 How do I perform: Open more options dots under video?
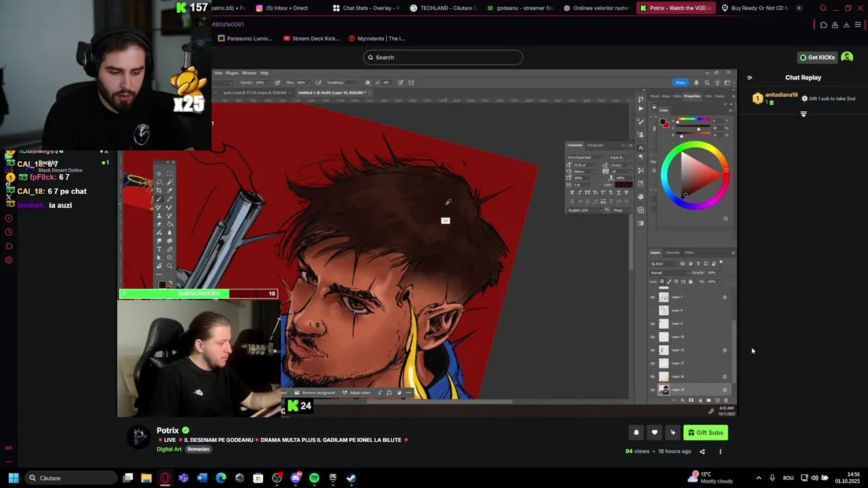(720, 451)
